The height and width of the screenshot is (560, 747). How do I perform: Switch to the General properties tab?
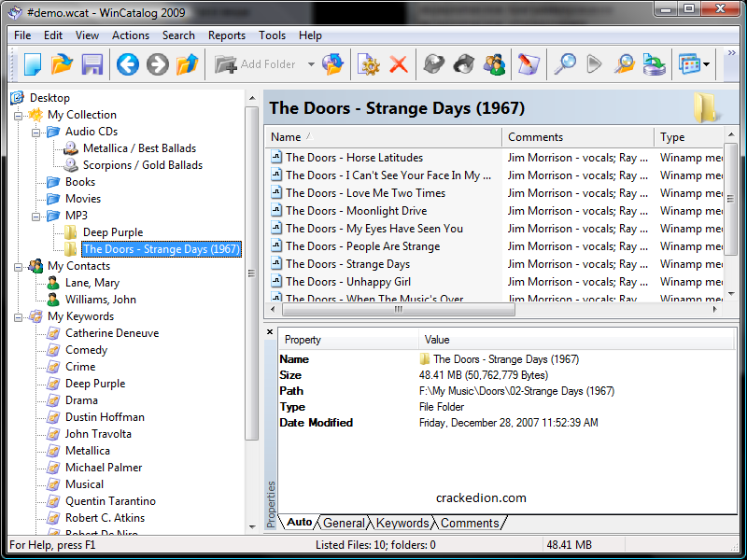pos(344,523)
